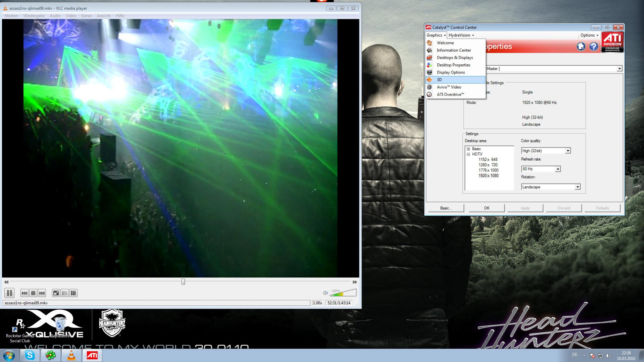Select 1152 x 648 desktop area
This screenshot has width=644, height=362.
coord(488,160)
